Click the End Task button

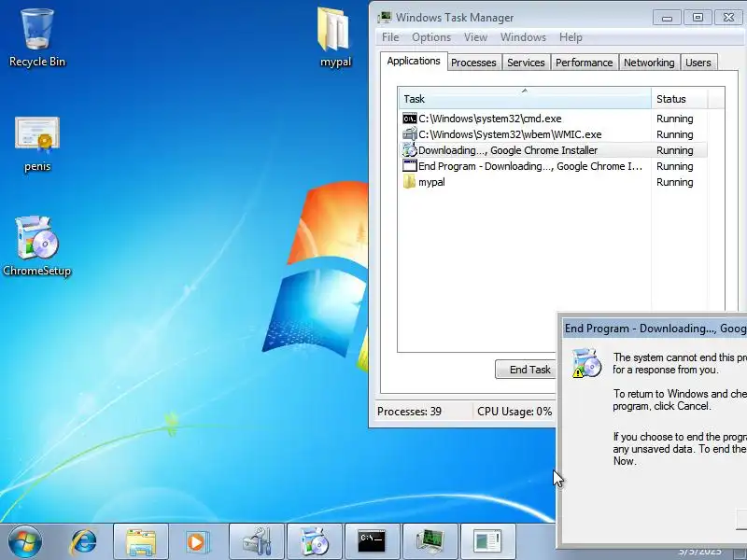click(526, 370)
